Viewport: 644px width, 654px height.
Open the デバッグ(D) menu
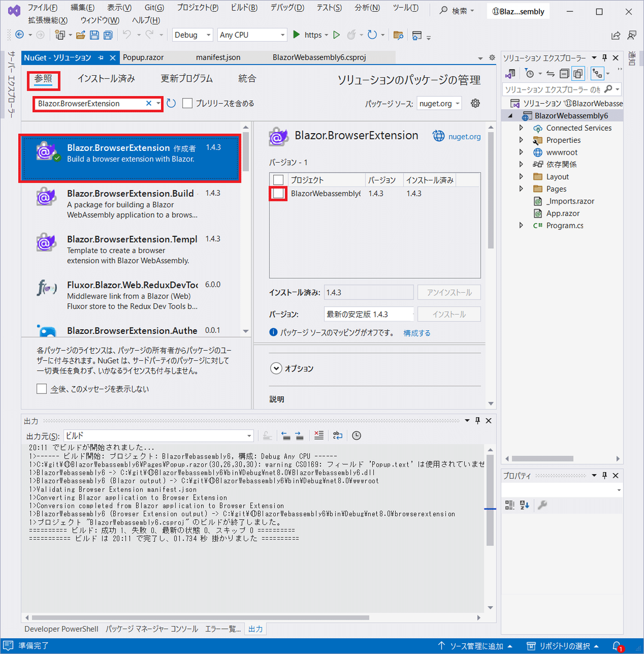coord(287,8)
